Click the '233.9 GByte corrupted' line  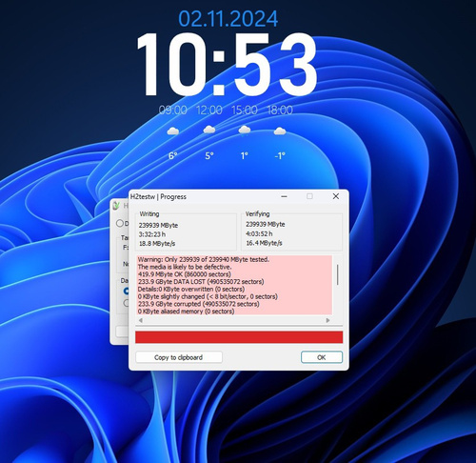coord(199,304)
